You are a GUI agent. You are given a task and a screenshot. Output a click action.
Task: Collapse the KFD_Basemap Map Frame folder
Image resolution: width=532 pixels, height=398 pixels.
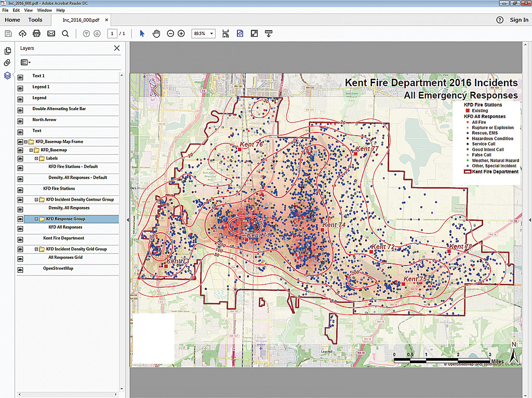[25, 142]
